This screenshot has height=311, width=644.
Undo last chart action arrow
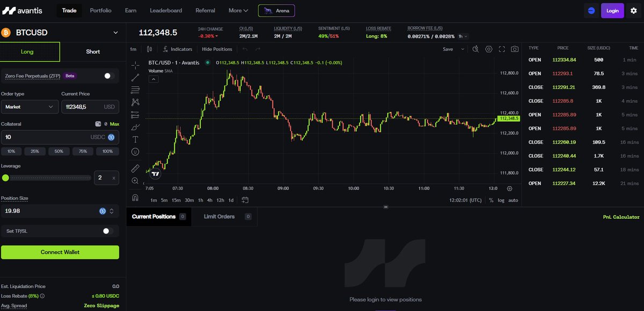[x=245, y=49]
